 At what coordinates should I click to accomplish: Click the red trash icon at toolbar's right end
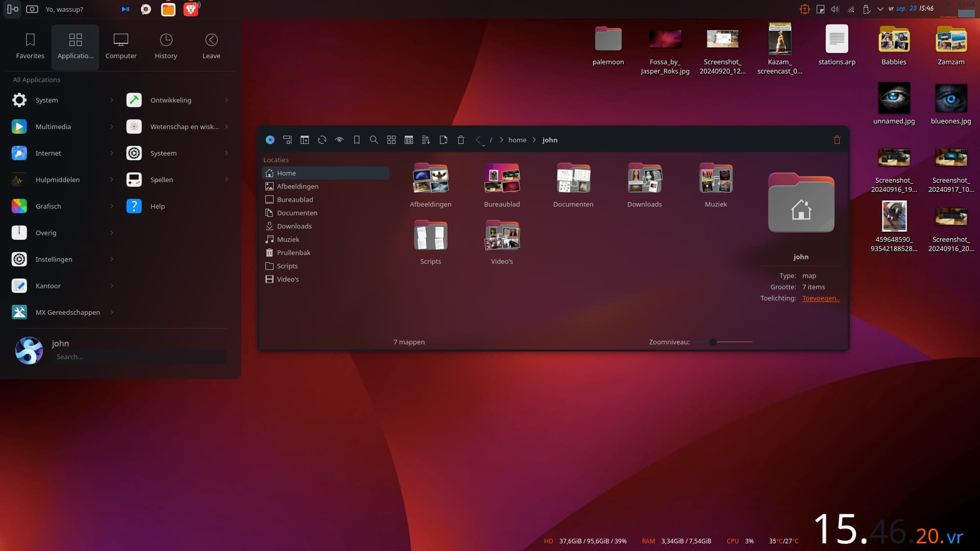tap(837, 140)
